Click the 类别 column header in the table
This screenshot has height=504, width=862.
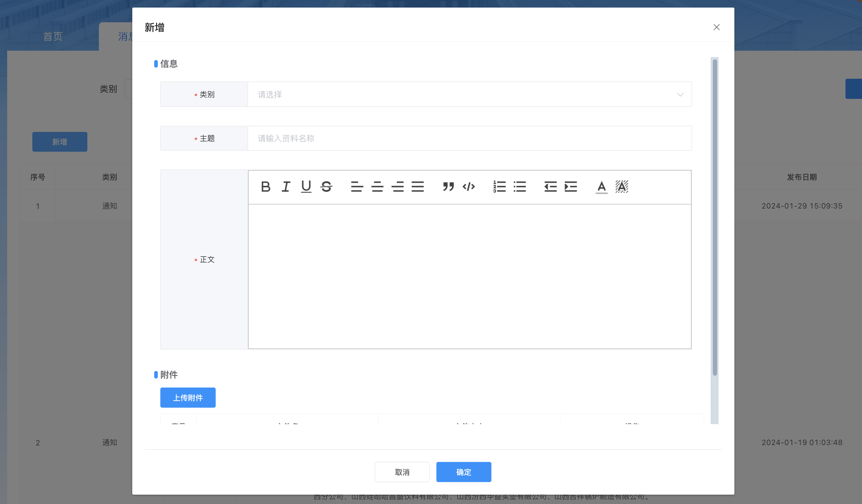pyautogui.click(x=110, y=177)
